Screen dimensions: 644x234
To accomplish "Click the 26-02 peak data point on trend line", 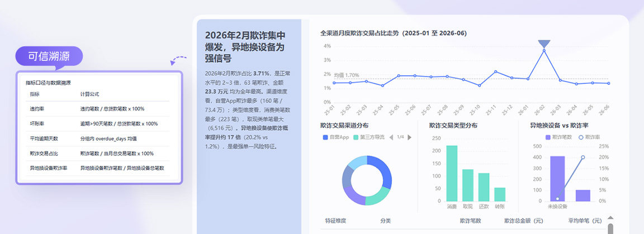I will point(544,50).
